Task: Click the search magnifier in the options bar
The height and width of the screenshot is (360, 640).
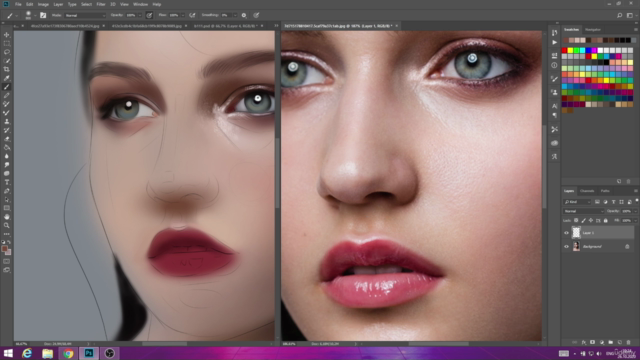Action: click(x=620, y=15)
